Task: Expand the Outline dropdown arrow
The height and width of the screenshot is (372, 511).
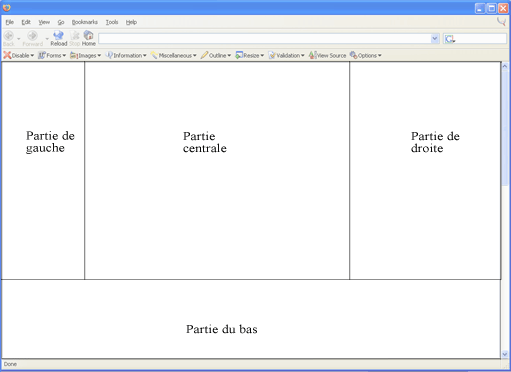Action: (229, 56)
